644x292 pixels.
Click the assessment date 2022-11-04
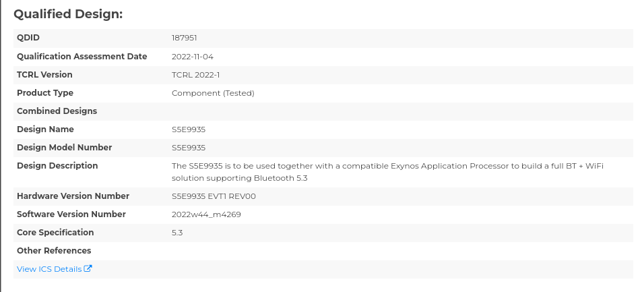193,56
